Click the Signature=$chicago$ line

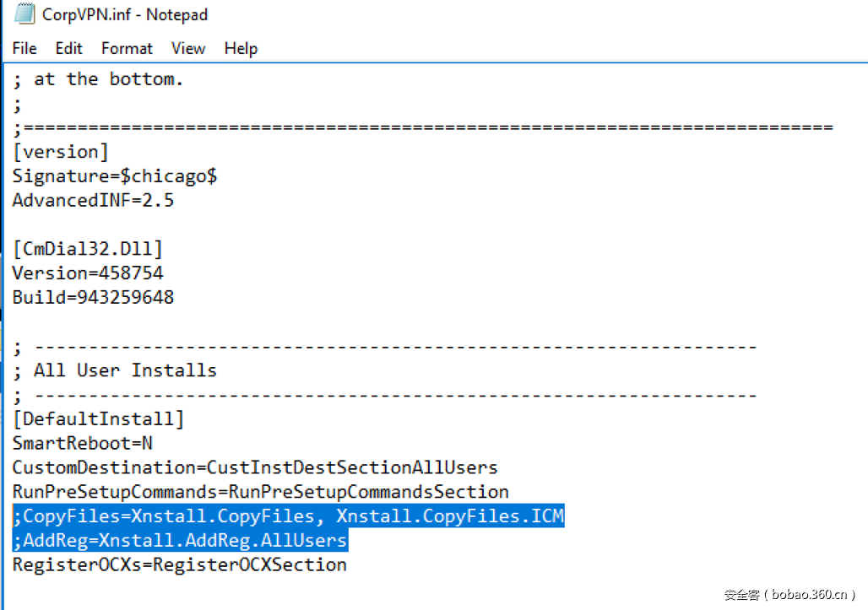115,176
